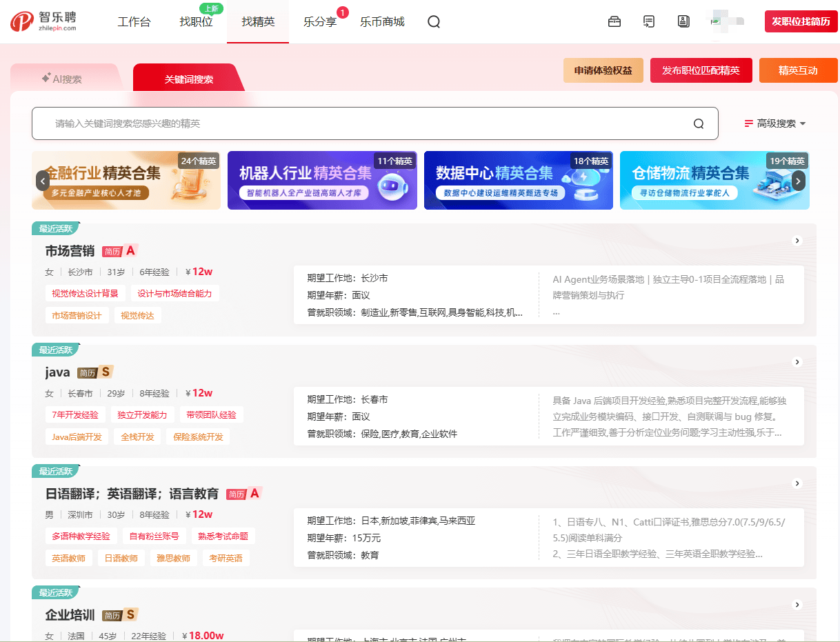
Task: Click the 视觉传达设计背景 tag
Action: click(x=85, y=294)
